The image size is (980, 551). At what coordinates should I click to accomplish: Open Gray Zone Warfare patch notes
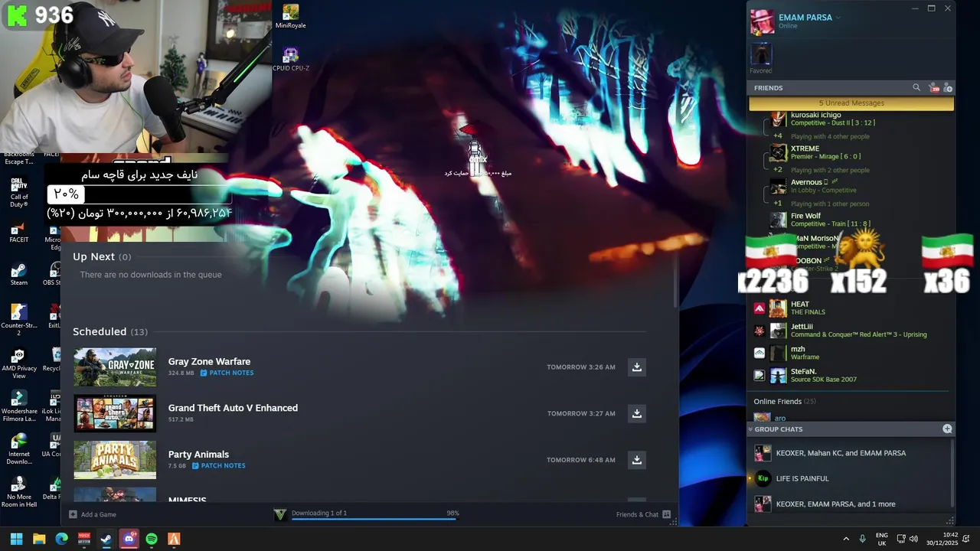click(227, 373)
